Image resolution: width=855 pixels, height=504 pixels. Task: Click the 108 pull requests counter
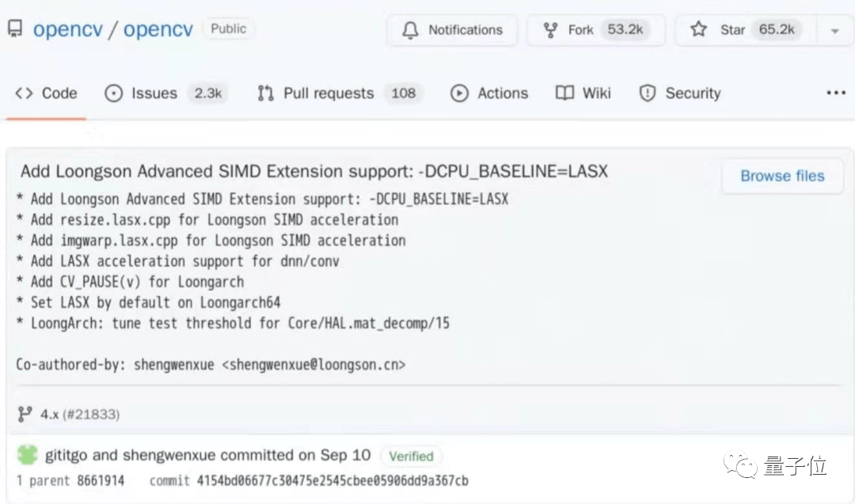pos(403,93)
